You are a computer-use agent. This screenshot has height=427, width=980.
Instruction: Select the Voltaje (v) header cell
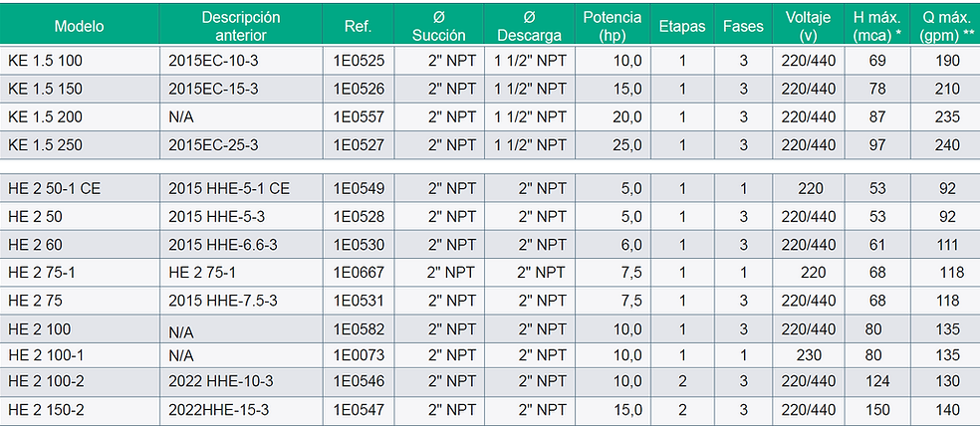tap(808, 26)
